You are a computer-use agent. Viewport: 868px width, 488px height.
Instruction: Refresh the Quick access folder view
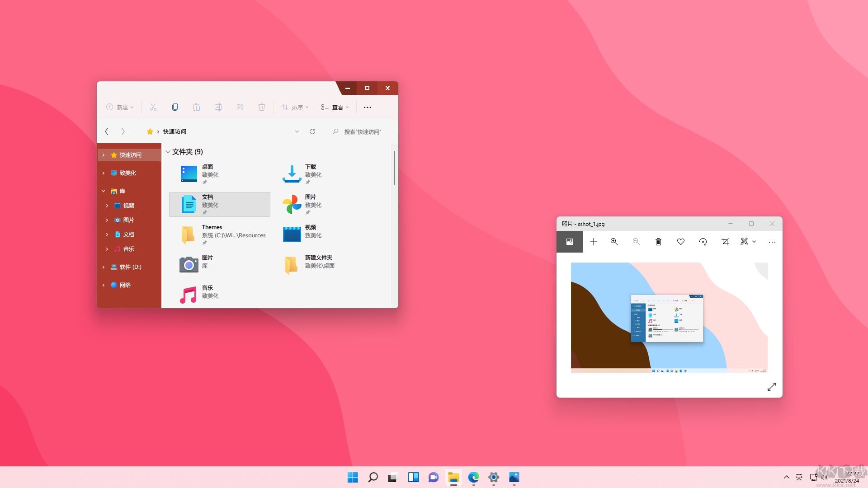[x=312, y=131]
